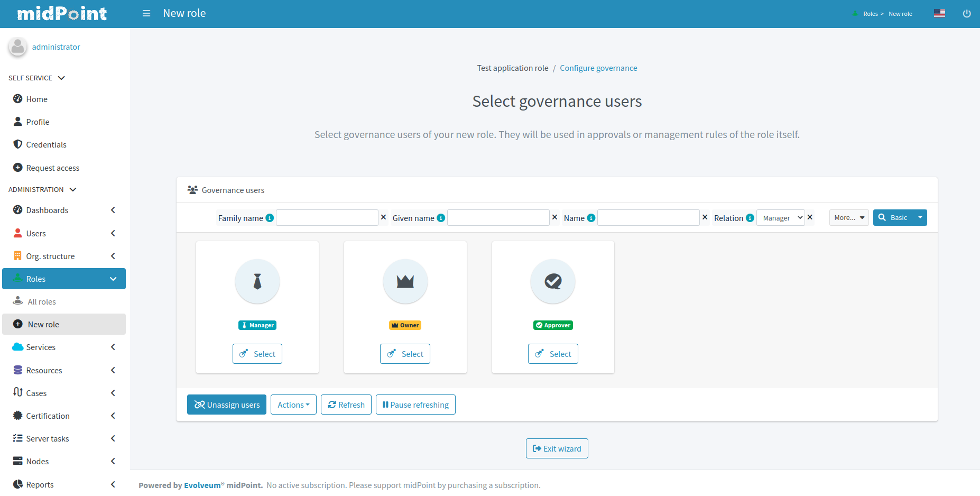Expand the More... search options dropdown

(x=848, y=218)
